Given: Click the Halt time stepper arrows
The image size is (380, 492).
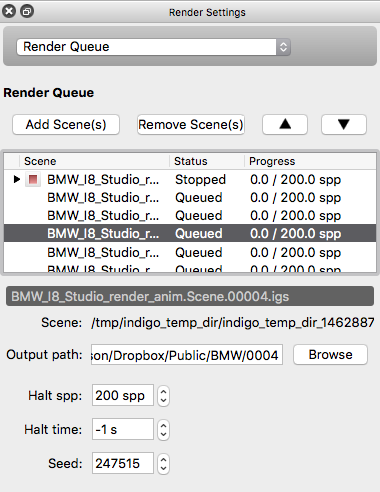Looking at the screenshot, I should click(x=163, y=430).
